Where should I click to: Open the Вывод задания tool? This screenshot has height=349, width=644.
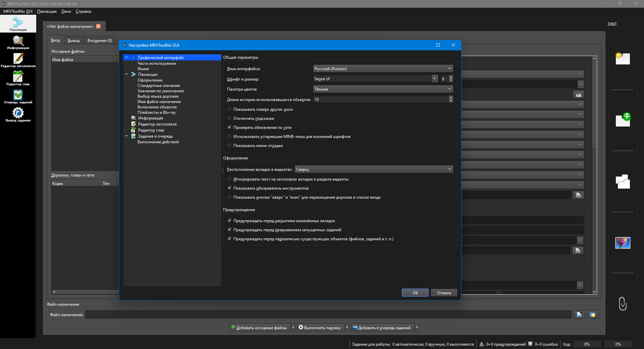pyautogui.click(x=18, y=115)
